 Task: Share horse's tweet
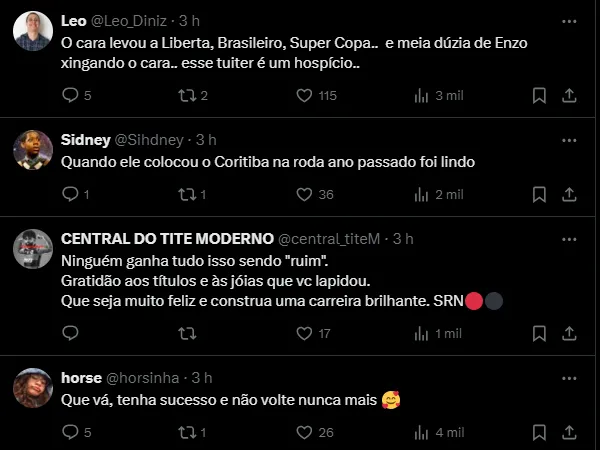coord(568,432)
